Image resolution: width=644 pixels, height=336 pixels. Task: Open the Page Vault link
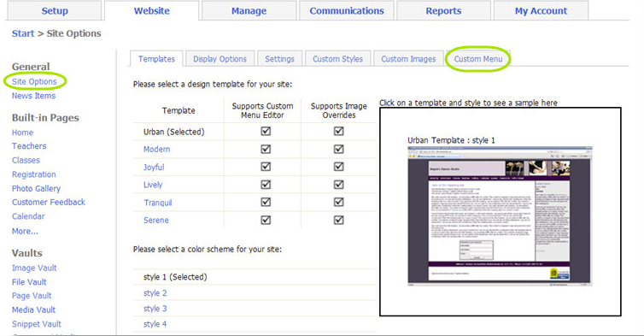32,295
